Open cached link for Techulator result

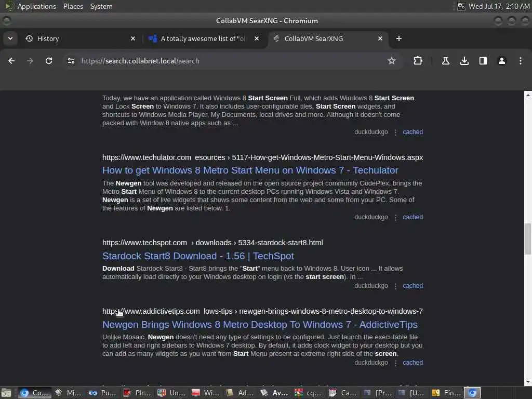[413, 217]
